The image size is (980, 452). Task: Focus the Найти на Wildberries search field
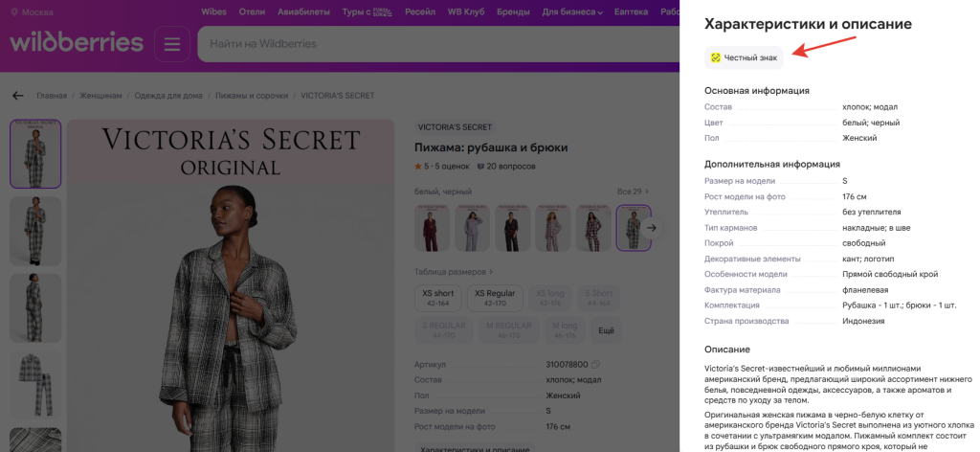point(437,44)
